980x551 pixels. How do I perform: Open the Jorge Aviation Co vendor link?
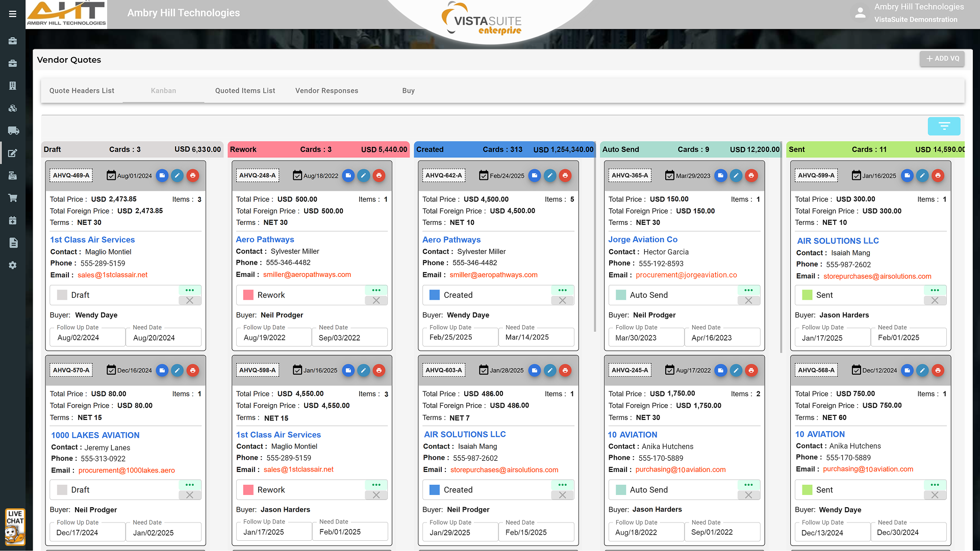pos(643,240)
